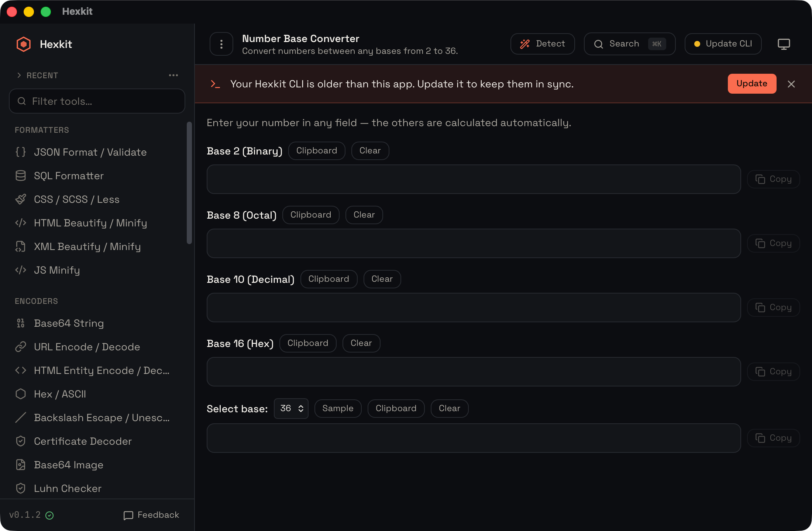Image resolution: width=812 pixels, height=531 pixels.
Task: Clear the Base 16 (Hex) field
Action: pos(361,343)
